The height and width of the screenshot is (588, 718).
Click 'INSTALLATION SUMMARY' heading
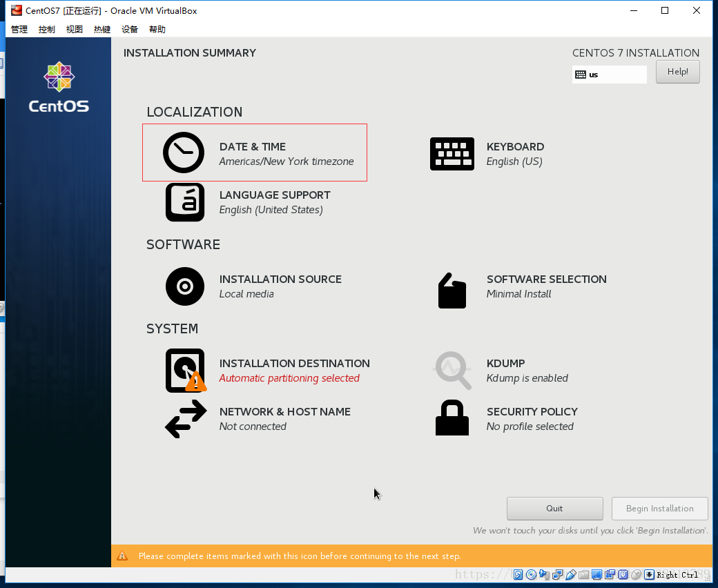(190, 53)
